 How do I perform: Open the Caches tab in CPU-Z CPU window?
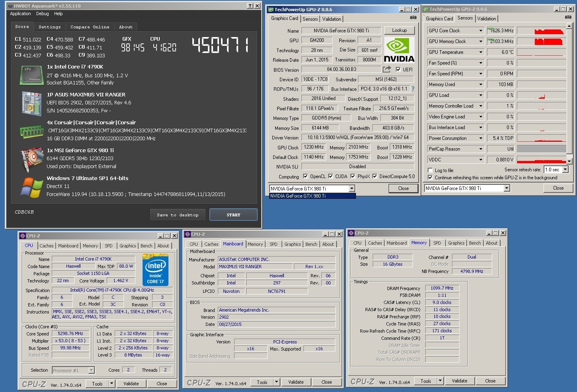[x=47, y=246]
